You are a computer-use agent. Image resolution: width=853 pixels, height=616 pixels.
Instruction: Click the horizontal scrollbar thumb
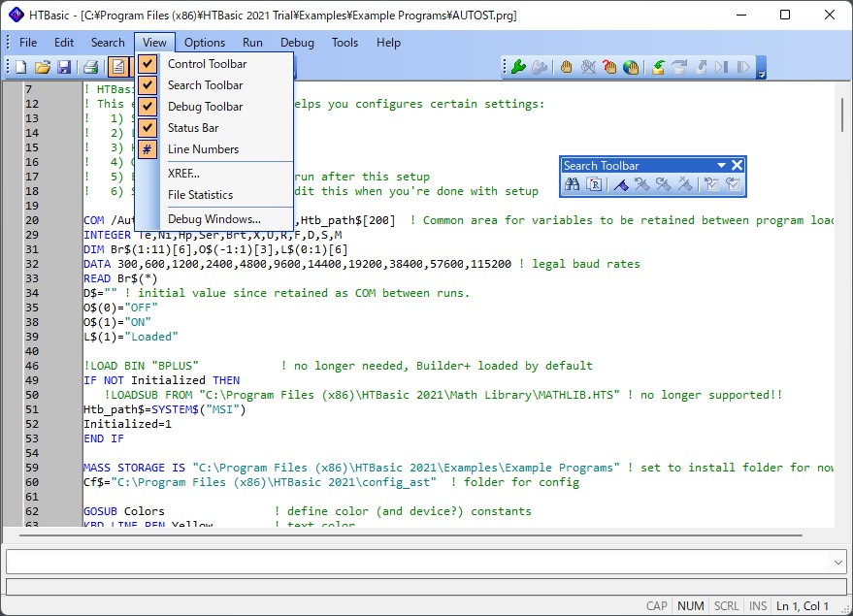tap(410, 535)
